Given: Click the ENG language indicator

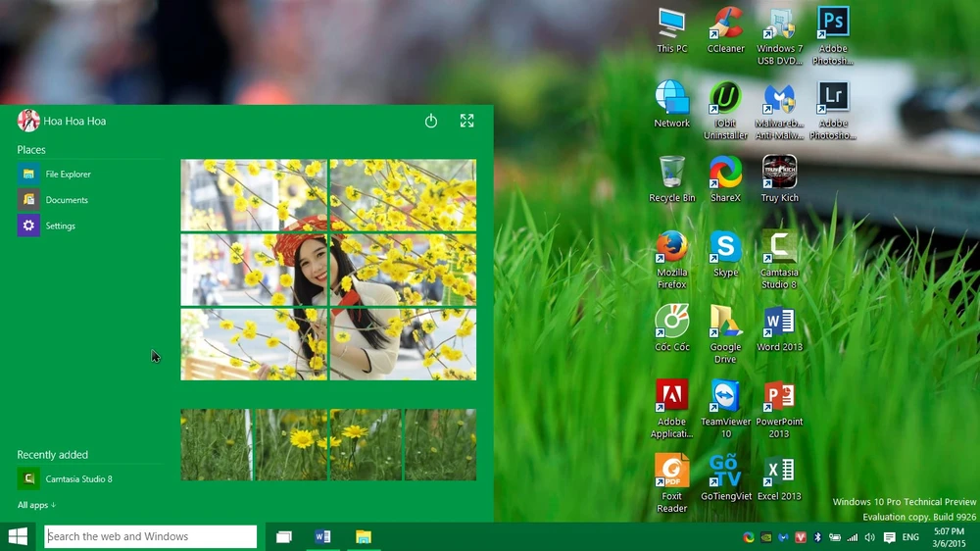Looking at the screenshot, I should (910, 537).
